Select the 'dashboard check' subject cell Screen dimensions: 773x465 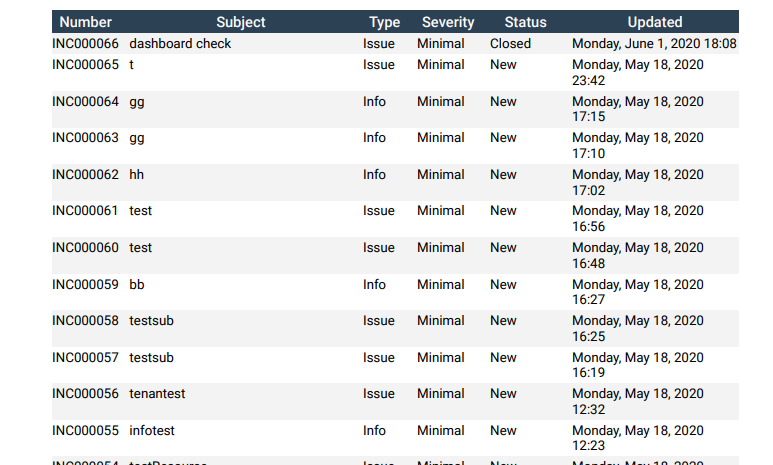coord(180,44)
